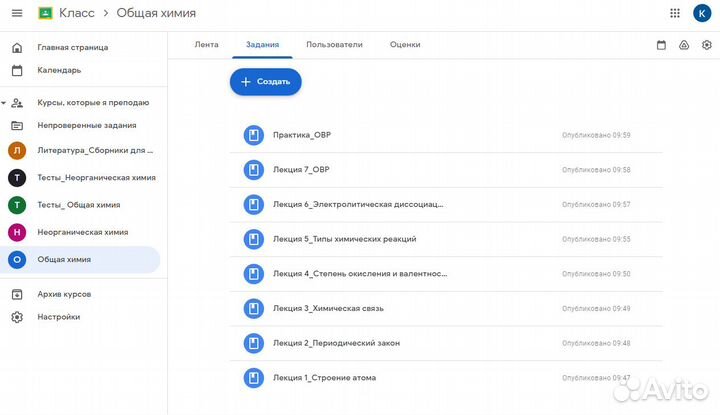The image size is (720, 415).
Task: Click the black Т course avatar
Action: click(x=17, y=178)
